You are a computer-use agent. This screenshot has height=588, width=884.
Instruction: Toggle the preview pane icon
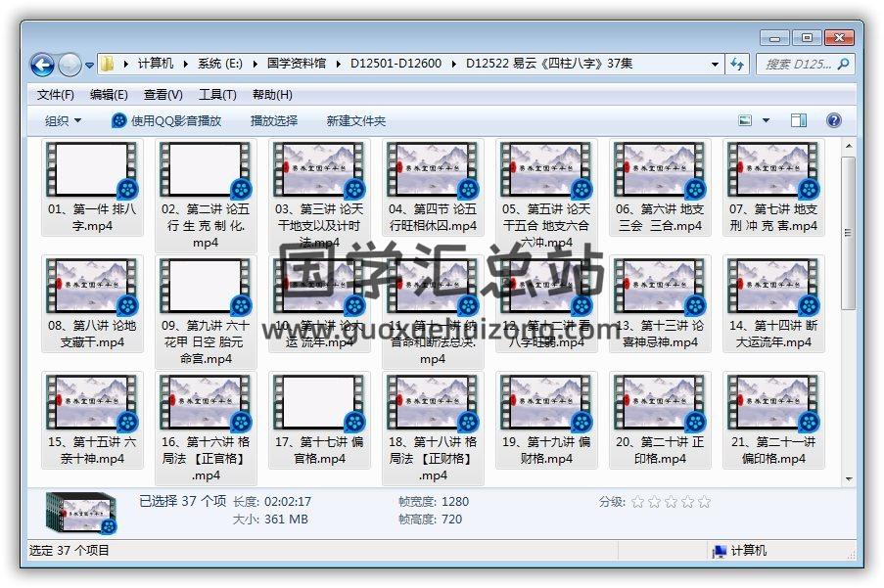tap(798, 120)
